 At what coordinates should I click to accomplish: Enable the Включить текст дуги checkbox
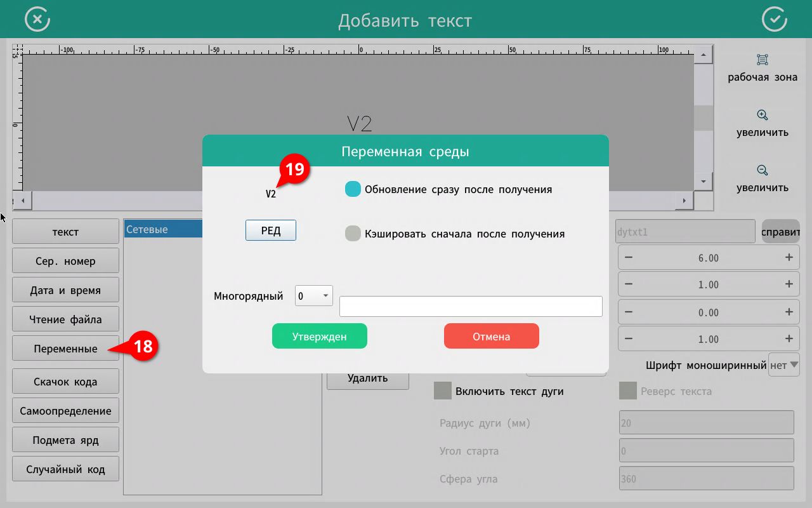coord(442,391)
